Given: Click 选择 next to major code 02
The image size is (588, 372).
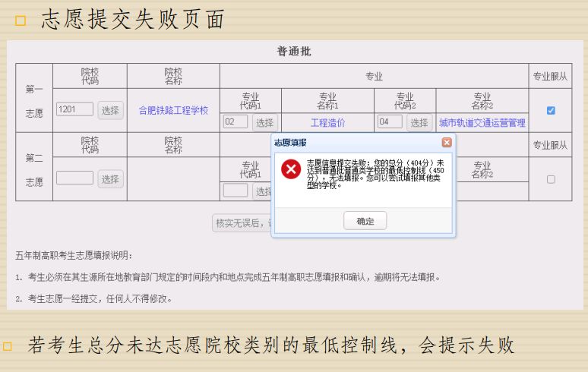Looking at the screenshot, I should (x=264, y=122).
